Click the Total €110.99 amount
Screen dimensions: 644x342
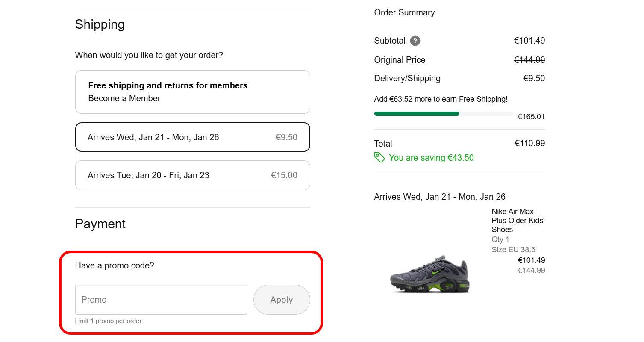[x=529, y=143]
